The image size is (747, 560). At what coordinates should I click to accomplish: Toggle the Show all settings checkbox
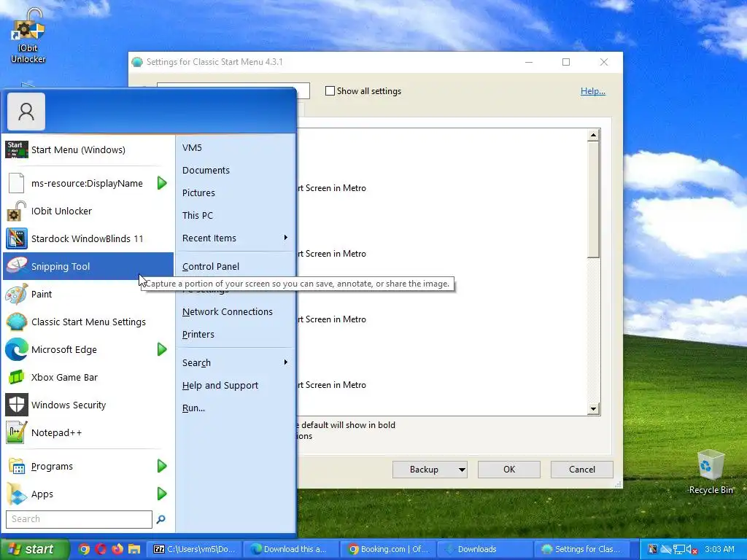click(x=330, y=91)
